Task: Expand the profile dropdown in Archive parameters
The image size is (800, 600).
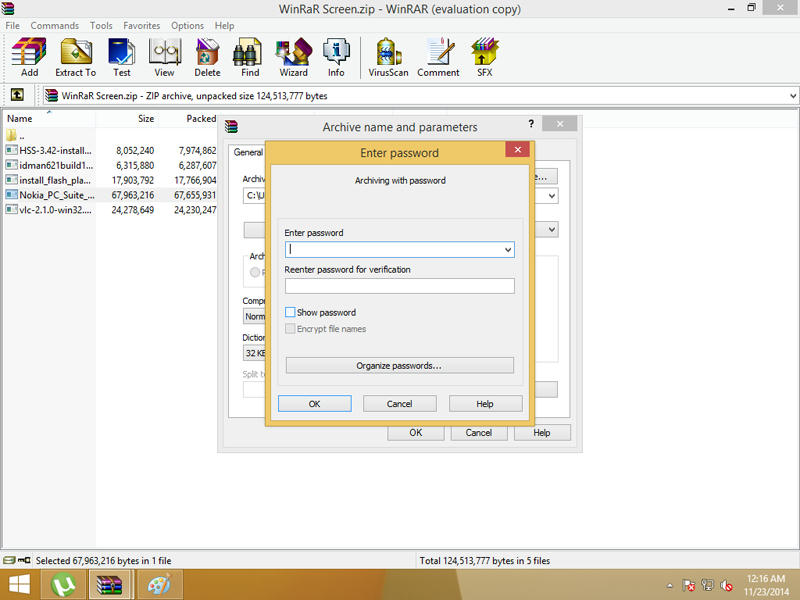Action: pos(552,230)
